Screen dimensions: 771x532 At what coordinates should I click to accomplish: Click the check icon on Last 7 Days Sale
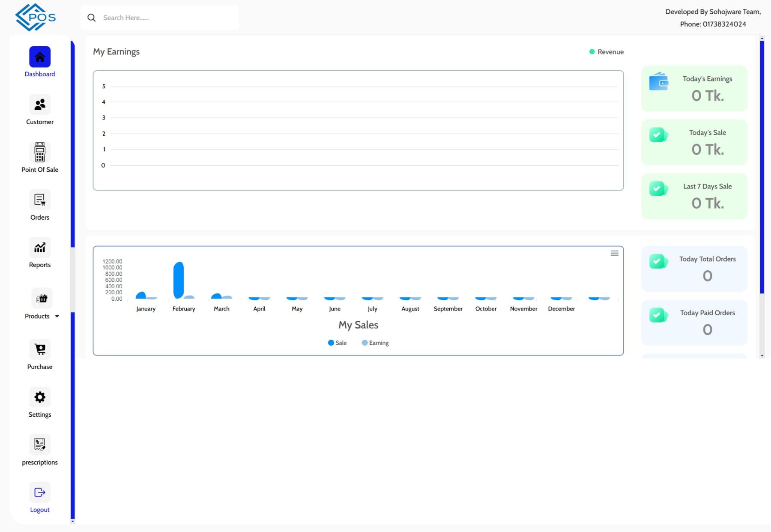(659, 188)
